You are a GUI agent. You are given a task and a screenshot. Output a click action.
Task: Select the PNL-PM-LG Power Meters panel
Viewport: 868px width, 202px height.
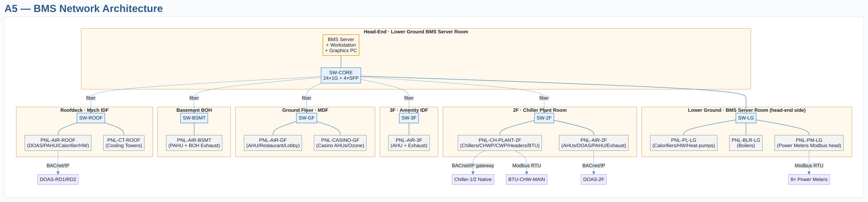809,143
